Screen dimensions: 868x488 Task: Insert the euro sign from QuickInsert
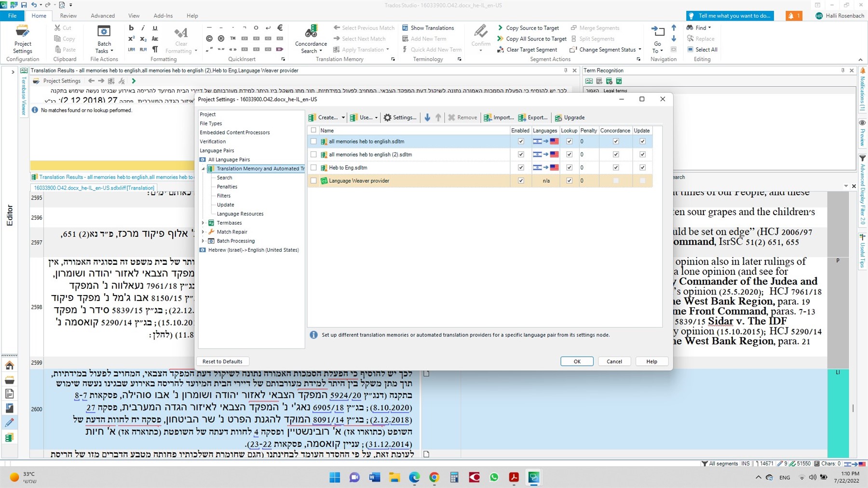pyautogui.click(x=280, y=28)
